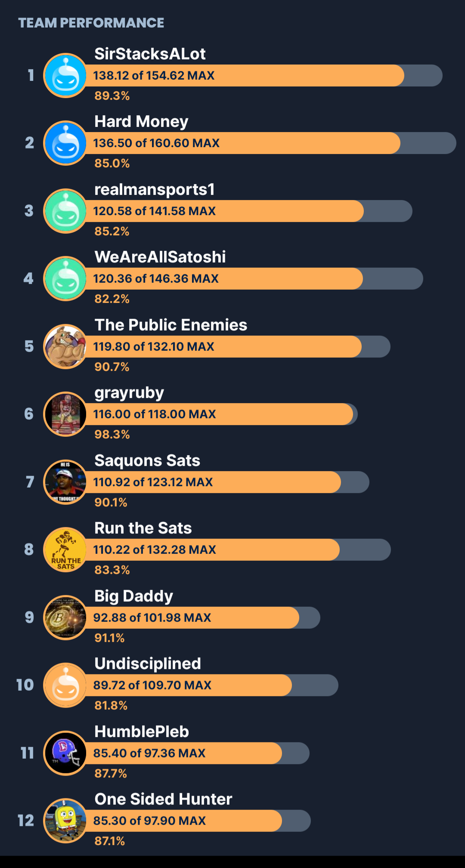Select the 85.40 of 97.36 MAX bar
The height and width of the screenshot is (868, 465).
(196, 753)
